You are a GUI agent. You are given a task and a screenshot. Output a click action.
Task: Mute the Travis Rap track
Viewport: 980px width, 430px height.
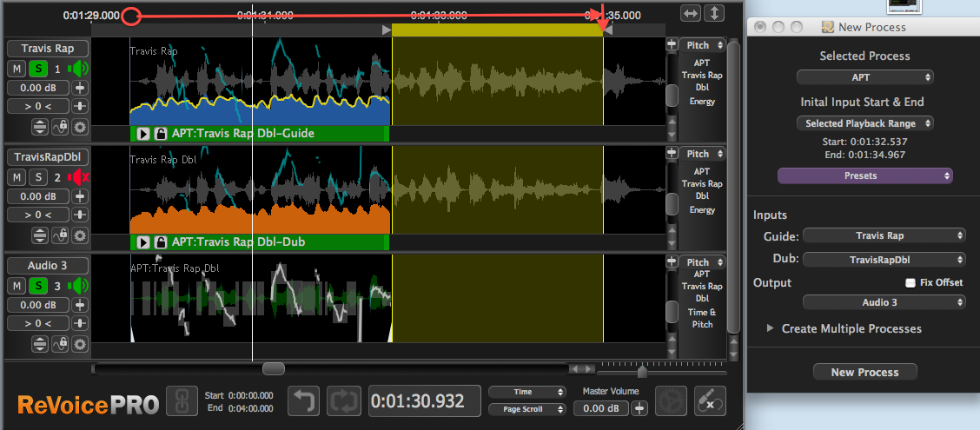17,69
